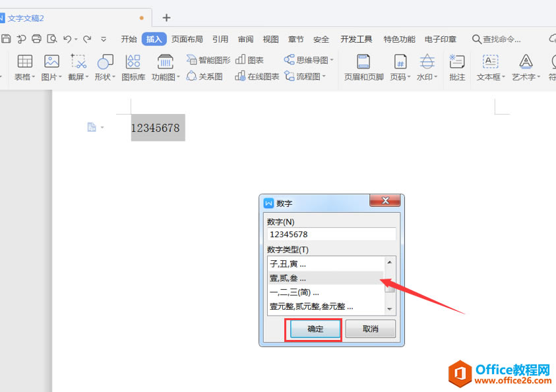Click the 查找命令 search box
The height and width of the screenshot is (392, 556).
coord(497,39)
